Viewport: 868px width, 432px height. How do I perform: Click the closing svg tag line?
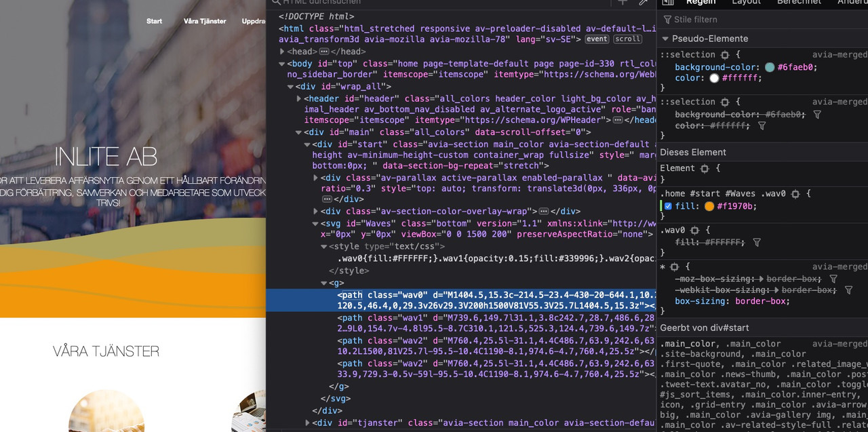click(x=334, y=398)
